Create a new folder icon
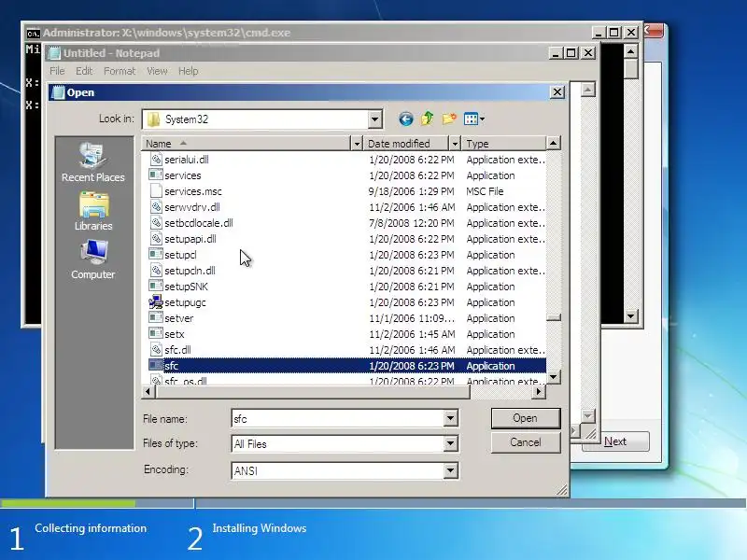The width and height of the screenshot is (747, 560). (449, 119)
